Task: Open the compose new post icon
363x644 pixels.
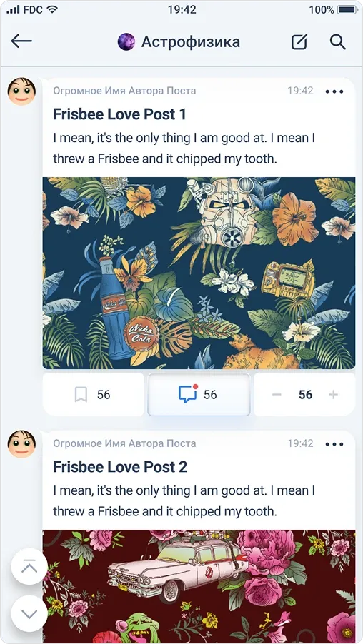Action: pyautogui.click(x=299, y=42)
